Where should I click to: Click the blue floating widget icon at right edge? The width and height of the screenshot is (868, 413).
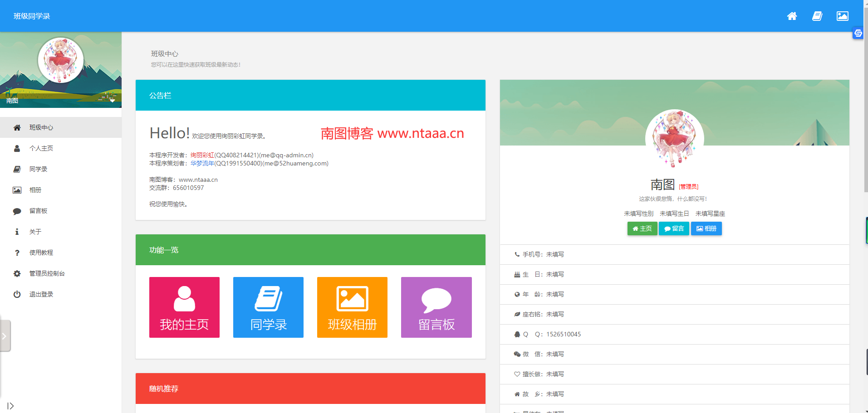coord(858,33)
